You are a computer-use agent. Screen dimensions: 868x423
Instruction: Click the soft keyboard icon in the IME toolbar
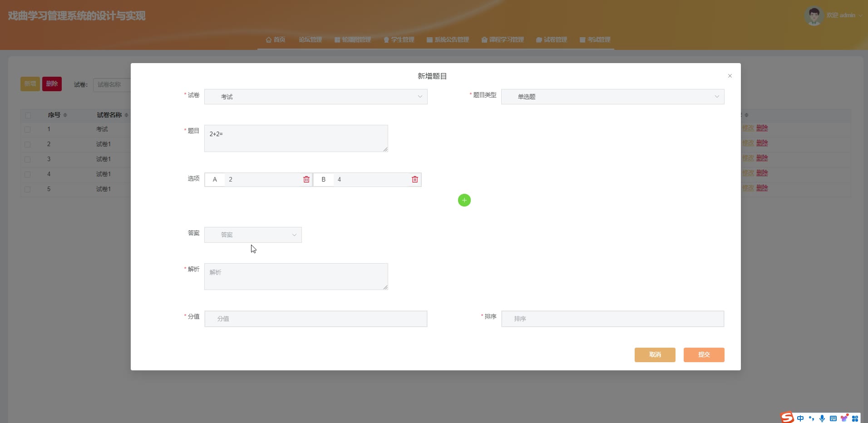click(x=833, y=418)
